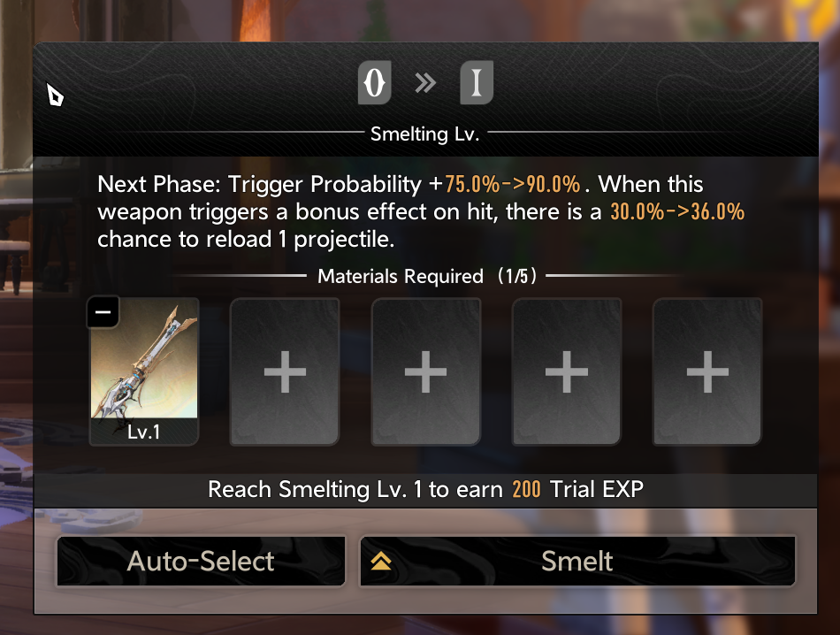This screenshot has height=635, width=840.
Task: Add material in third empty slot
Action: click(426, 371)
